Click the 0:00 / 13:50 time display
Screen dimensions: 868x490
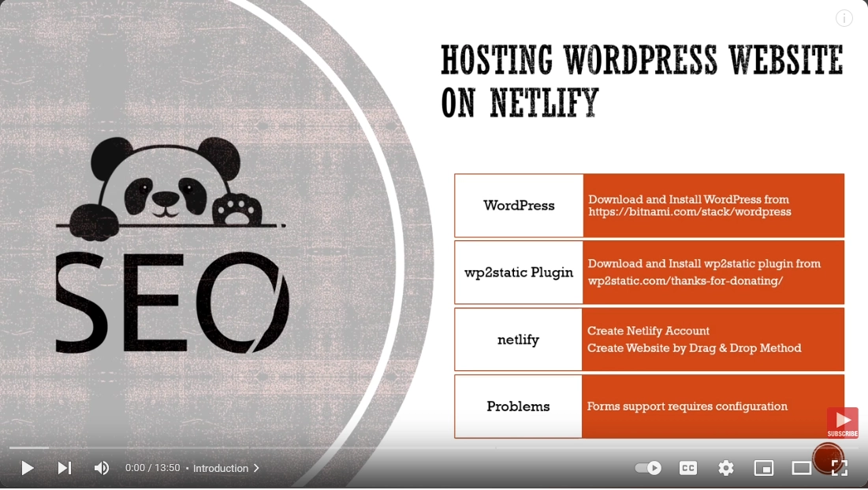(152, 468)
